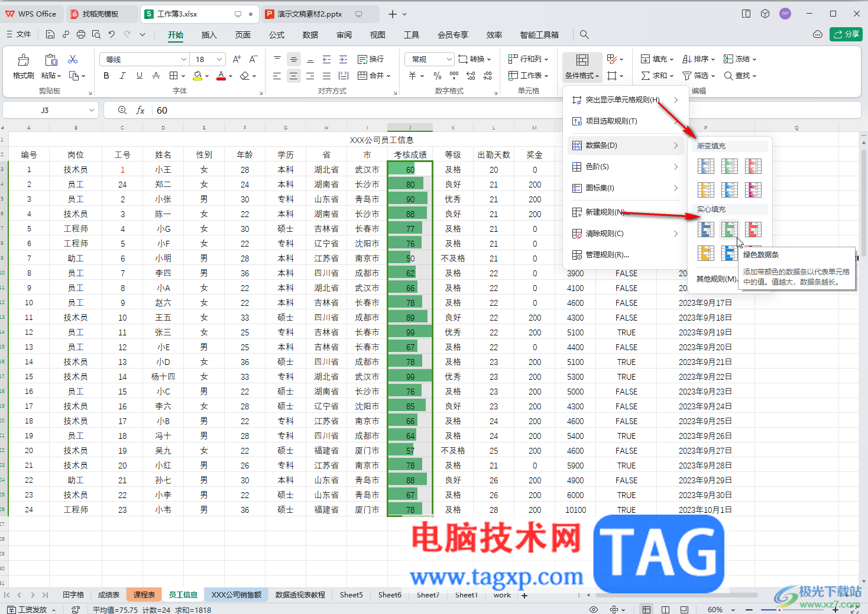Toggle Bold formatting
The image size is (868, 614).
click(x=106, y=76)
